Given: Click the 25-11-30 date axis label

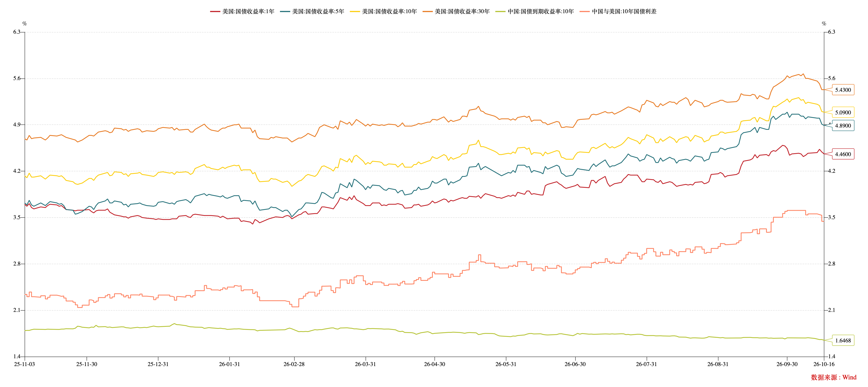Looking at the screenshot, I should click(87, 364).
